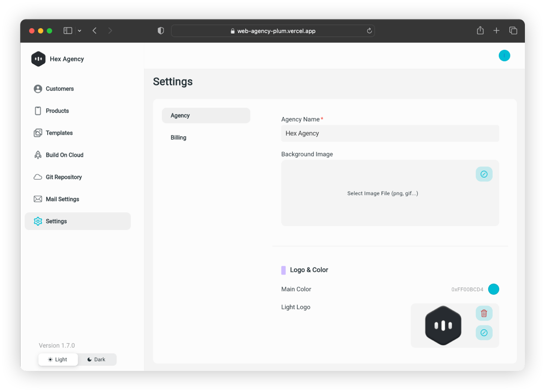Toggle the browser sidebar panel
The image size is (545, 392).
68,31
